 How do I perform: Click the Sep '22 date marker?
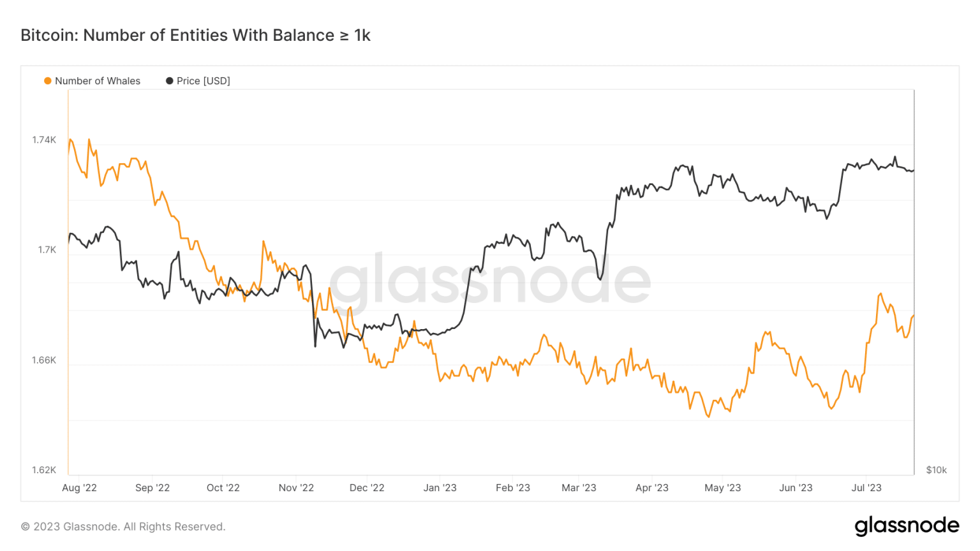point(152,488)
